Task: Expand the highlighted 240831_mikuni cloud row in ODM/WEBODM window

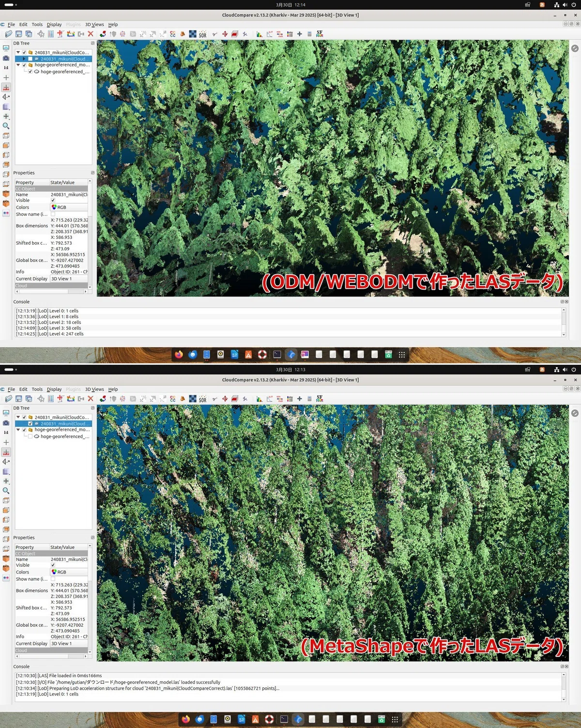Action: pyautogui.click(x=24, y=59)
